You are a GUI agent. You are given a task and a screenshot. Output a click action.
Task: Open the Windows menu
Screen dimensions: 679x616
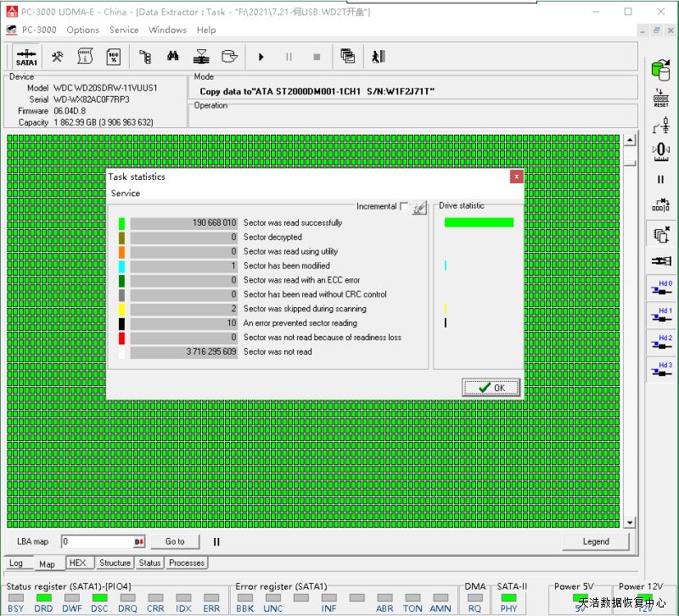pos(167,30)
